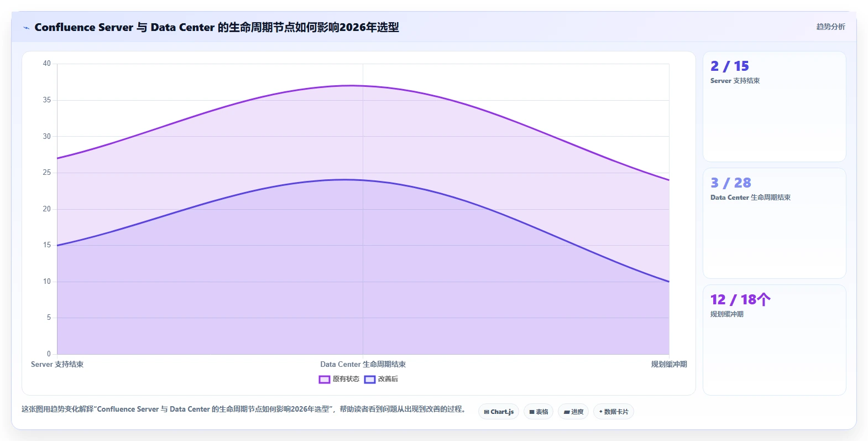Click y-axis value 25
Screen dimensions: 868x441
[47, 173]
